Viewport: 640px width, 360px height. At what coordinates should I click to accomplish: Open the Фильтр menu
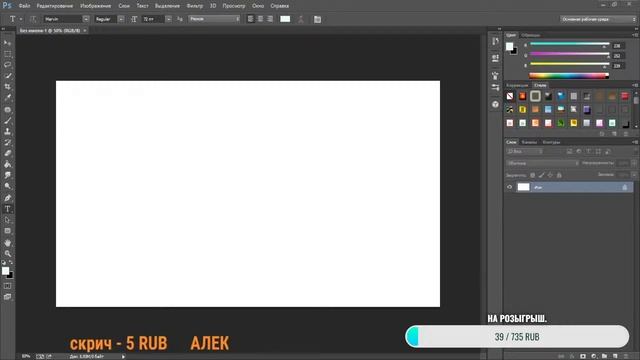coord(195,6)
